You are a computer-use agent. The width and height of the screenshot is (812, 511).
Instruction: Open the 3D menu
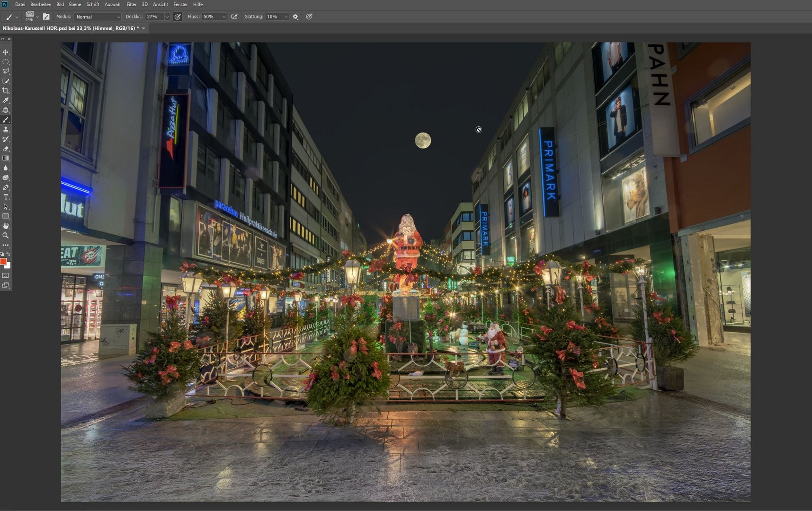tap(145, 4)
